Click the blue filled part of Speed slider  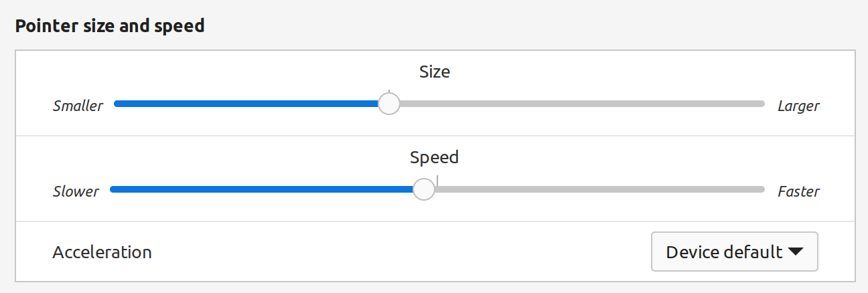pyautogui.click(x=261, y=189)
